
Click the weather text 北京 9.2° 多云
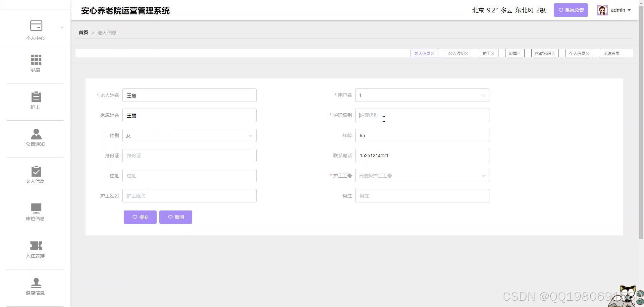(x=492, y=10)
